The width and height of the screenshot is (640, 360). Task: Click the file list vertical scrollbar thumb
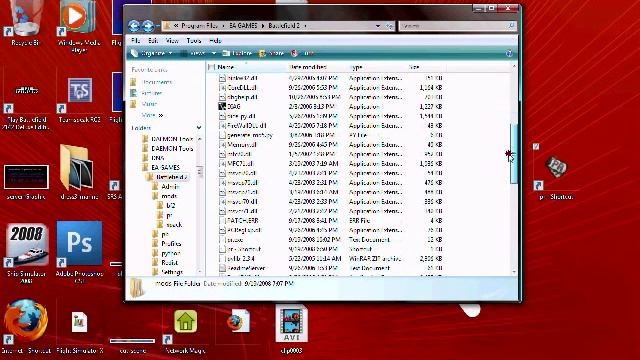[x=514, y=154]
